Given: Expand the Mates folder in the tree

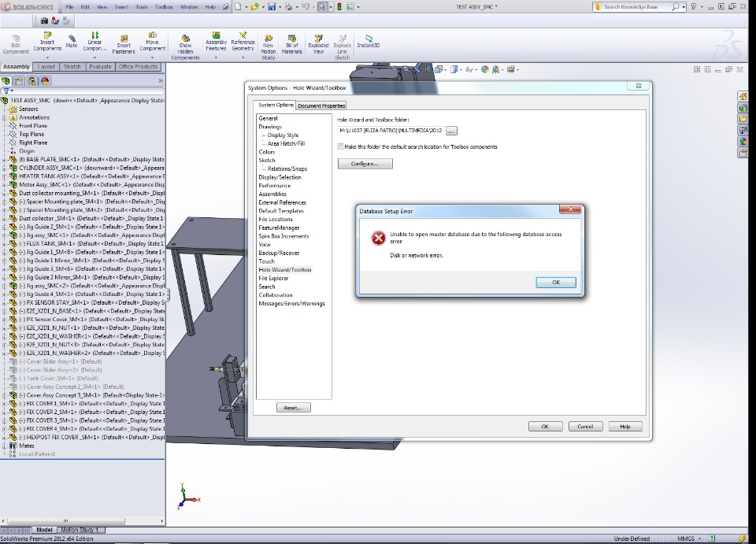Looking at the screenshot, I should pos(5,446).
